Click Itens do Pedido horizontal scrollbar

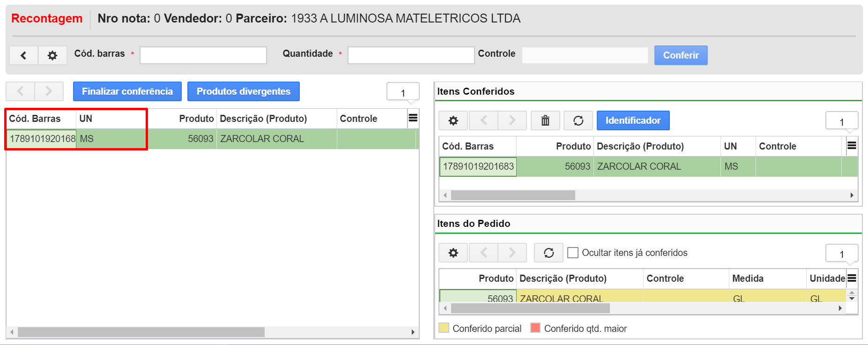(x=530, y=308)
